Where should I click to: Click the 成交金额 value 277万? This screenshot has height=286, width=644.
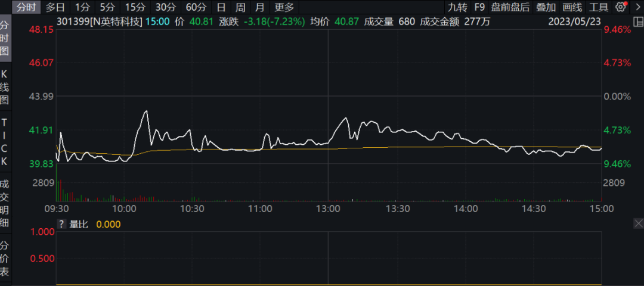point(477,22)
